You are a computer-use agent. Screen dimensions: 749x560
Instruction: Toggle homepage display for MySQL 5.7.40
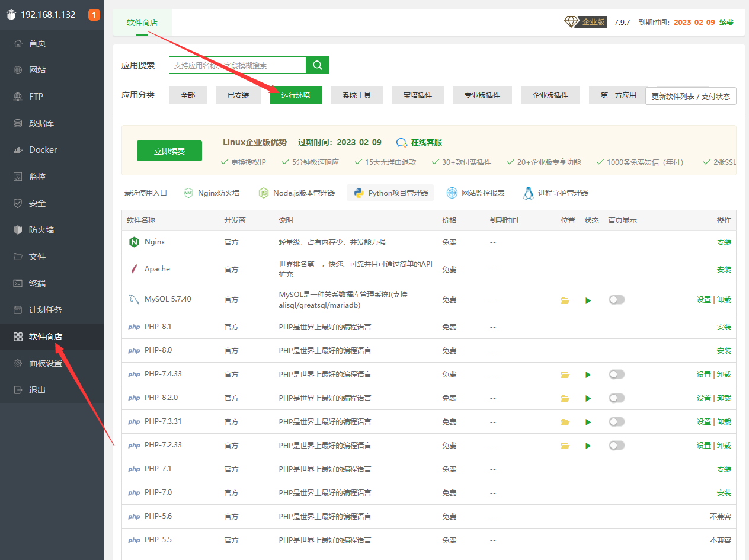click(617, 300)
